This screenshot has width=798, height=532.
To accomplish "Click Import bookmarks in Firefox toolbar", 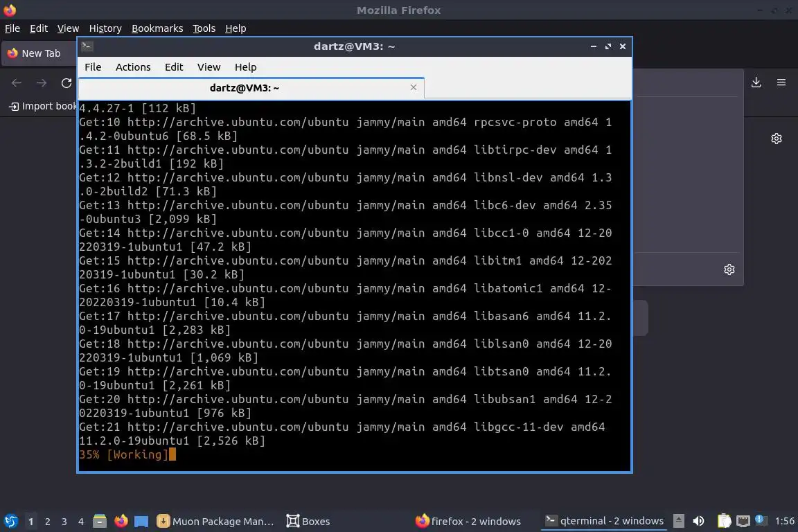I will [43, 107].
